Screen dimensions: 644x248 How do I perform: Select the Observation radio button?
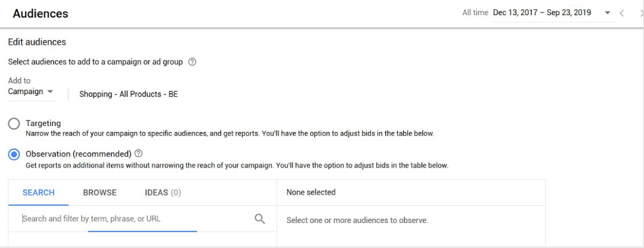point(14,154)
